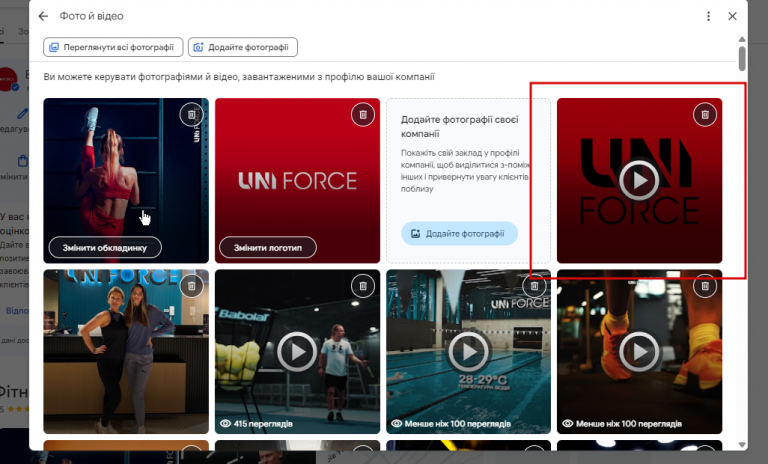768x464 pixels.
Task: Delete the Babolat tennis video
Action: [x=363, y=286]
